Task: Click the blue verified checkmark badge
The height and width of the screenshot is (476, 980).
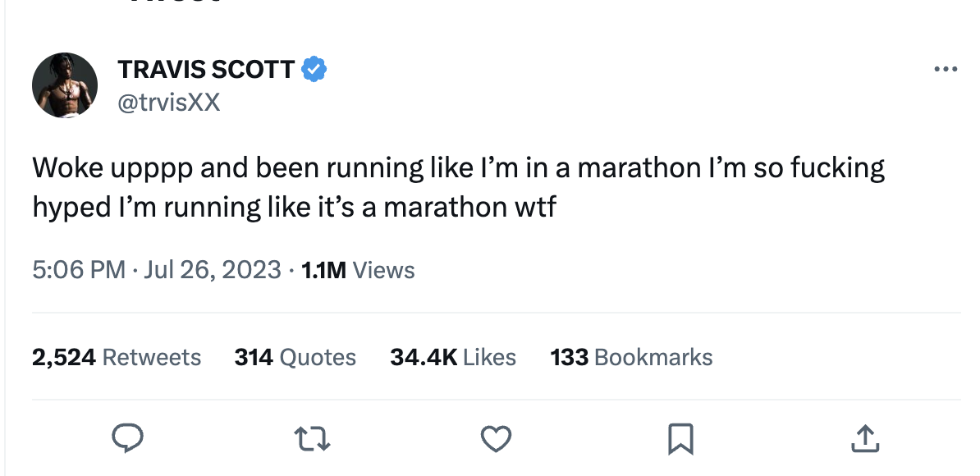Action: pos(314,70)
